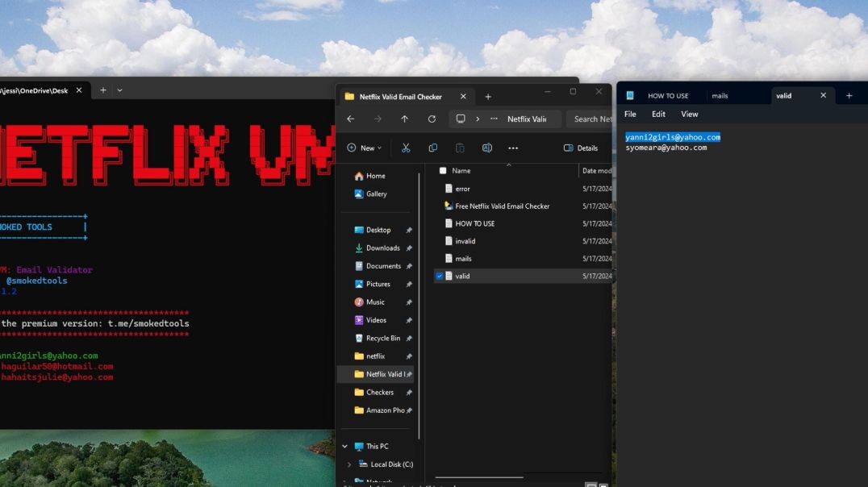
Task: Sort files by Date modified column
Action: click(596, 170)
